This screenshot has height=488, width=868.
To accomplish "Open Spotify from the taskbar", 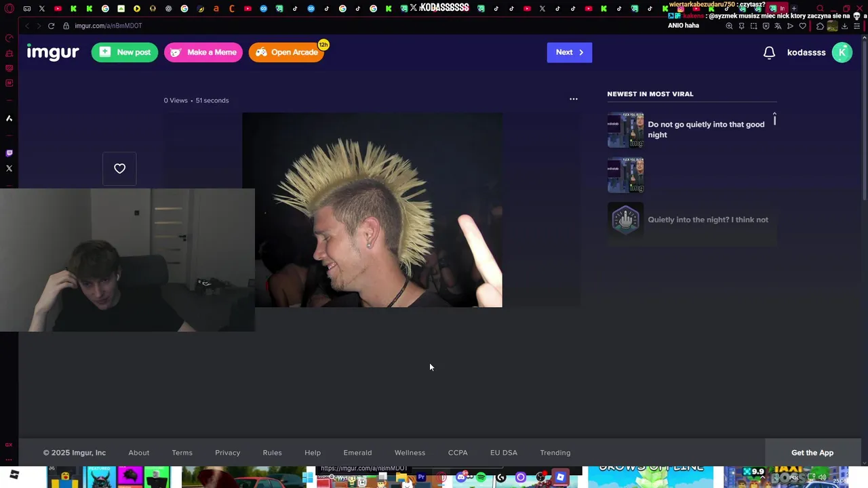I will click(x=481, y=477).
